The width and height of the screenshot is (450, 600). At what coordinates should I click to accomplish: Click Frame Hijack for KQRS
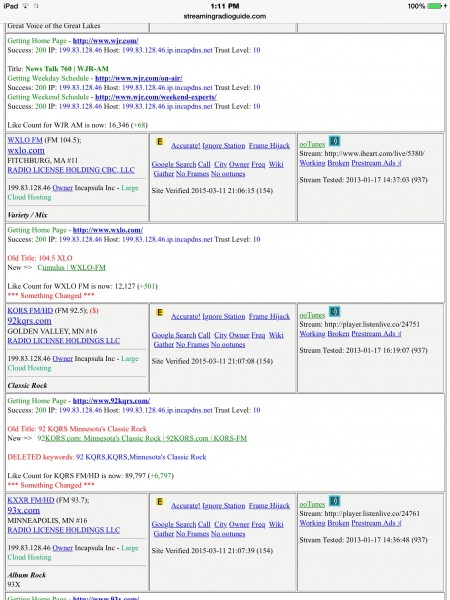[269, 316]
